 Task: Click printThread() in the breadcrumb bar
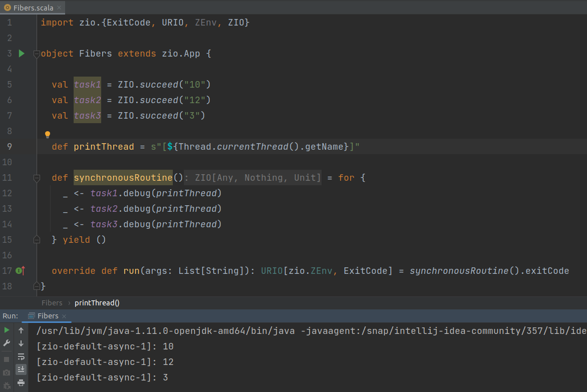tap(97, 303)
